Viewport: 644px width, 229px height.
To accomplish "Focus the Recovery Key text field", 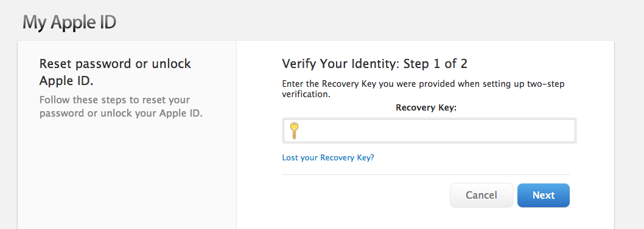I will (429, 131).
